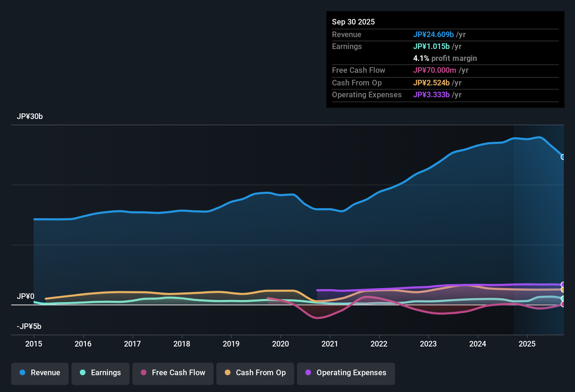The height and width of the screenshot is (392, 575).
Task: Click the 4.1% profit margin indicator
Action: point(445,58)
